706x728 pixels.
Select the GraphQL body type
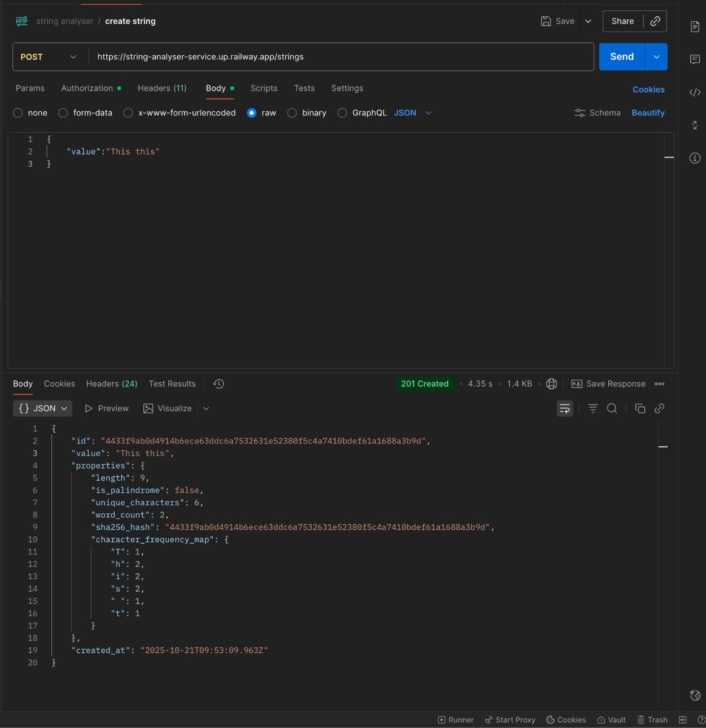tap(342, 113)
